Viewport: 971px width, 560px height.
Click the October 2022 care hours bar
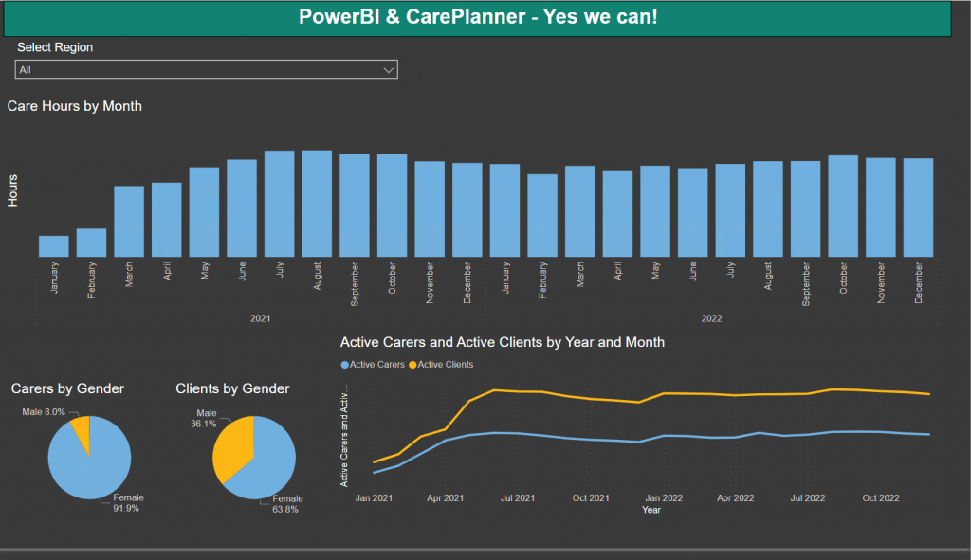point(843,206)
